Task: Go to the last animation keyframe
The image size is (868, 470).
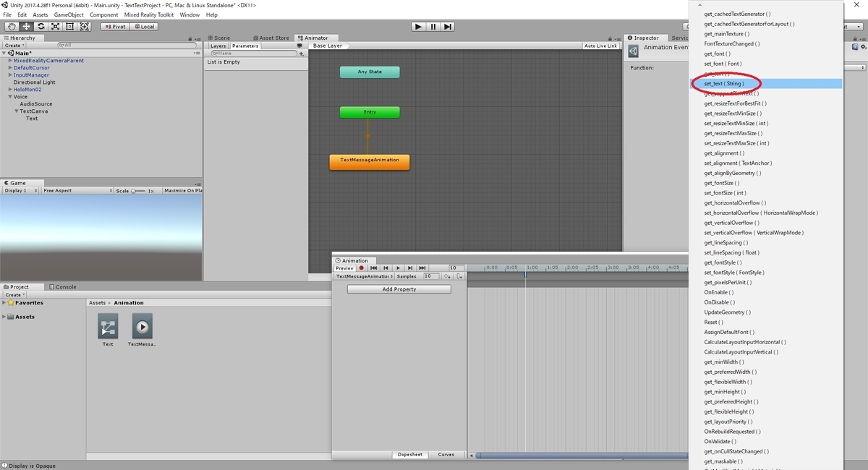Action: [422, 268]
